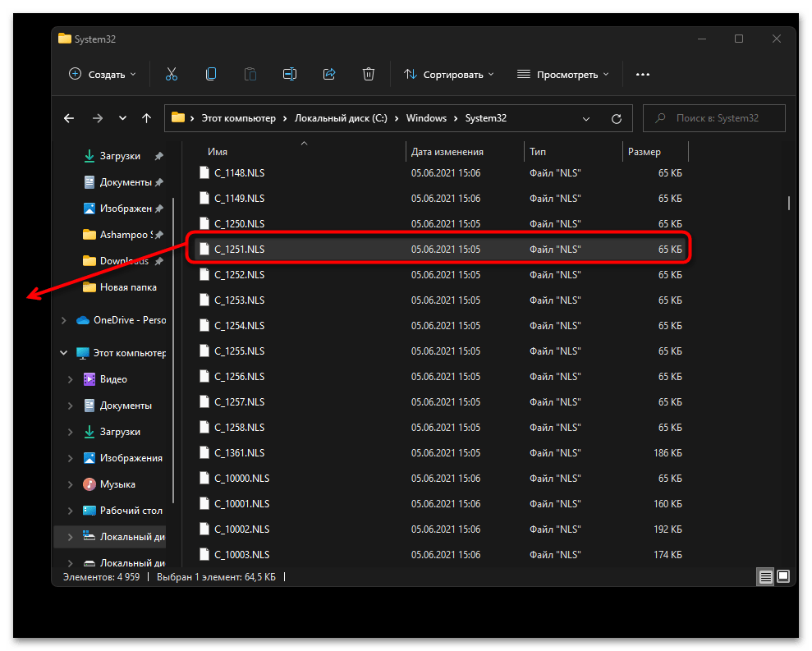Switch to large thumbnails view in the status bar

pos(784,576)
